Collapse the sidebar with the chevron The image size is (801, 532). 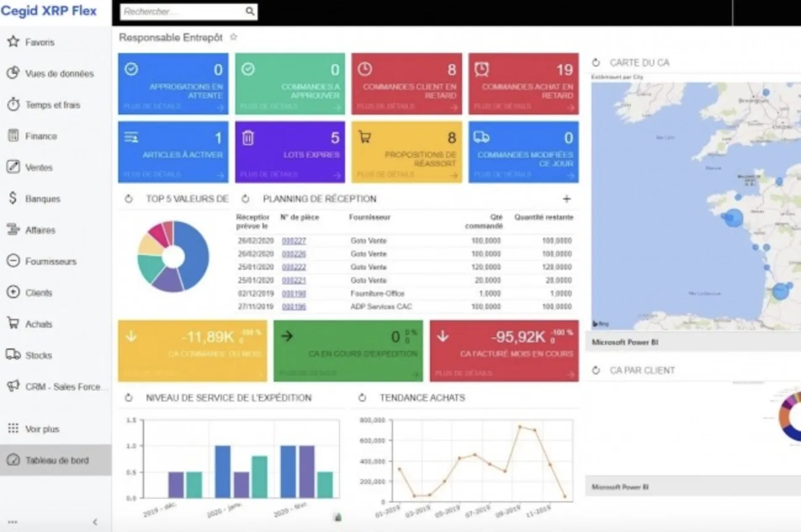(x=94, y=520)
